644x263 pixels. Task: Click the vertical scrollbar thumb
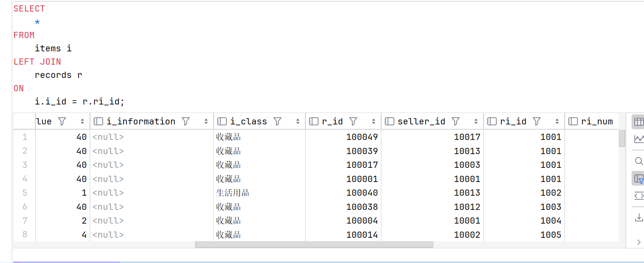(622, 138)
